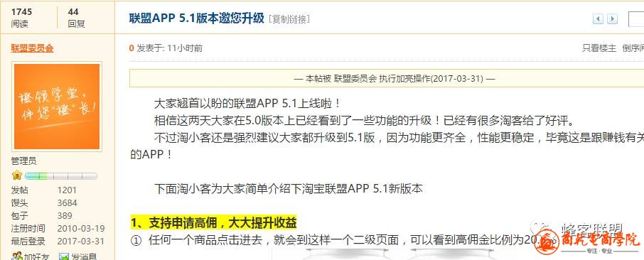Screen dimensions: 644x260
Task: Copy thread link via 复制链接
Action: tap(289, 19)
